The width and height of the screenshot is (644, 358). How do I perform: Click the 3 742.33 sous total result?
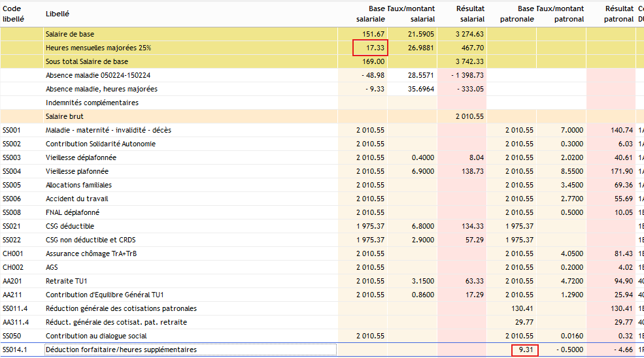point(469,61)
